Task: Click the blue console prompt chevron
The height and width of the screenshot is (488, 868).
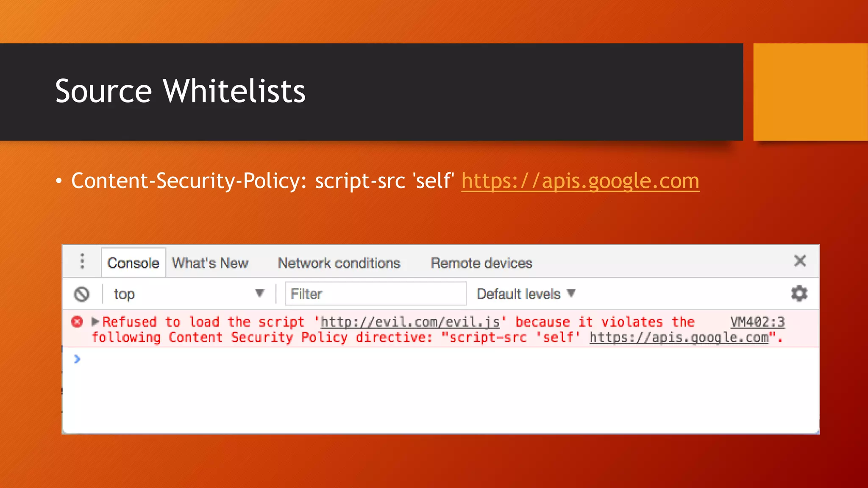Action: click(x=77, y=359)
